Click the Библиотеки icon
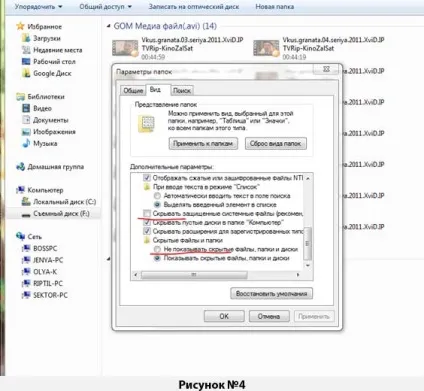The width and height of the screenshot is (424, 391). tap(20, 97)
